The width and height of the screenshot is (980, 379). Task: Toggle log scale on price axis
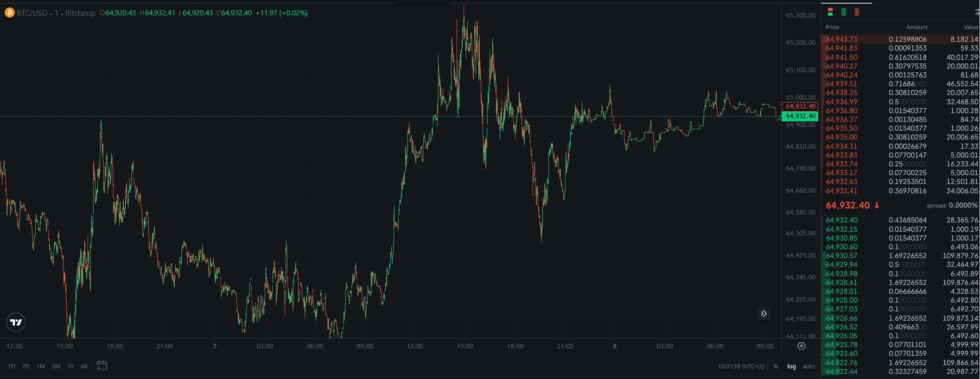click(x=791, y=366)
